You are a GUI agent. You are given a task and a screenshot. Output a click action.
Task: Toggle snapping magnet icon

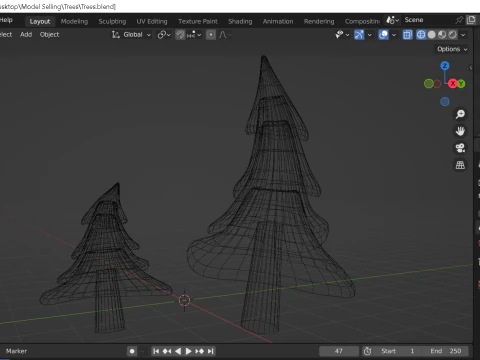180,35
